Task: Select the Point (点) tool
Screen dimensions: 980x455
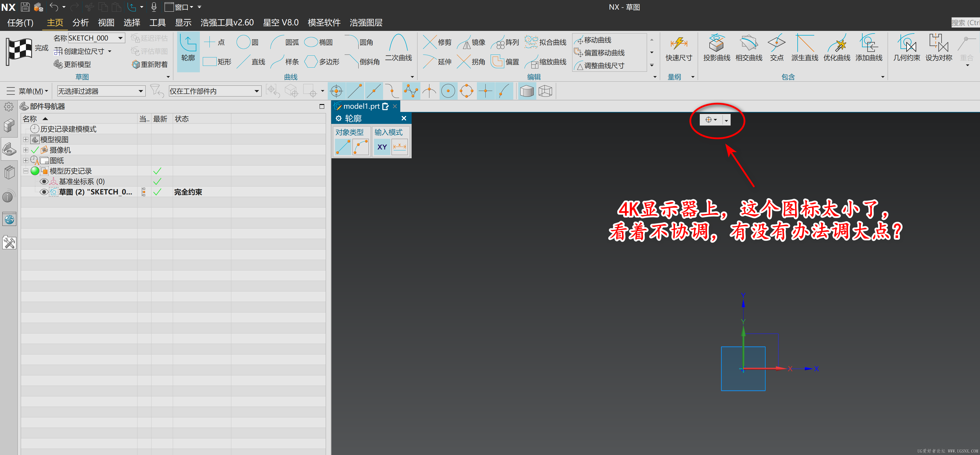Action: point(214,42)
